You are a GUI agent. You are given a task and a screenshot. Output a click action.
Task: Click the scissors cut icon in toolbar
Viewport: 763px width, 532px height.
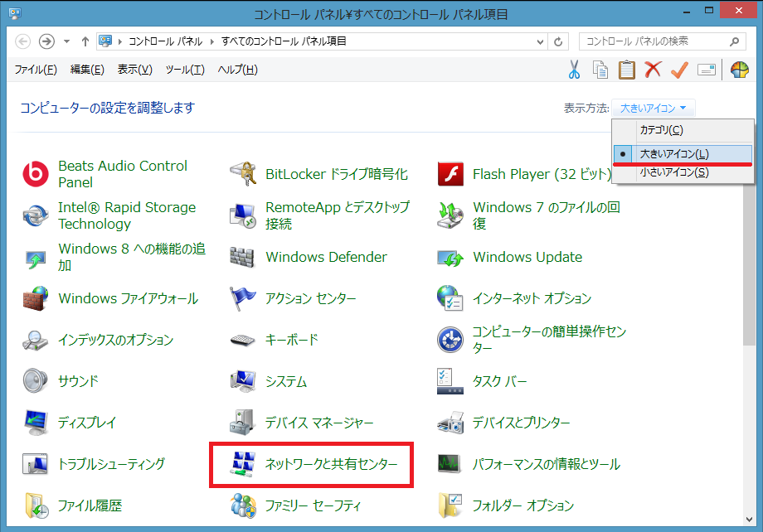(574, 70)
